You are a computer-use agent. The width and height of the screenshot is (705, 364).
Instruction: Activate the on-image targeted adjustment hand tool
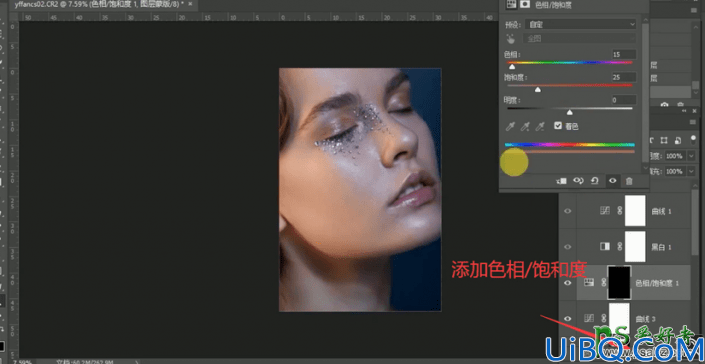510,39
